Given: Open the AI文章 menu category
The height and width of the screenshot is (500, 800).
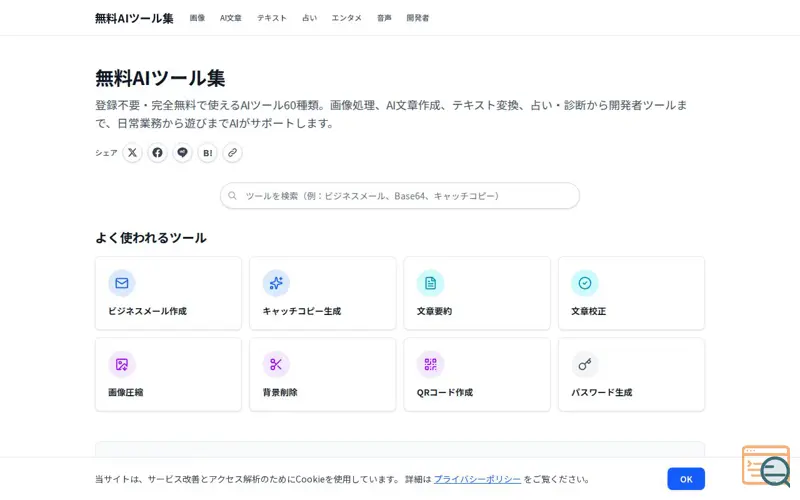Looking at the screenshot, I should pos(231,18).
